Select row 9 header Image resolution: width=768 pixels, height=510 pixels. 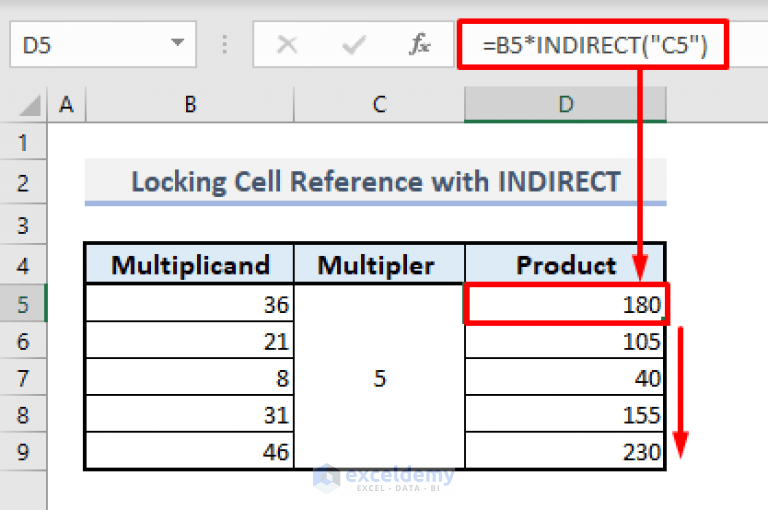tap(23, 451)
